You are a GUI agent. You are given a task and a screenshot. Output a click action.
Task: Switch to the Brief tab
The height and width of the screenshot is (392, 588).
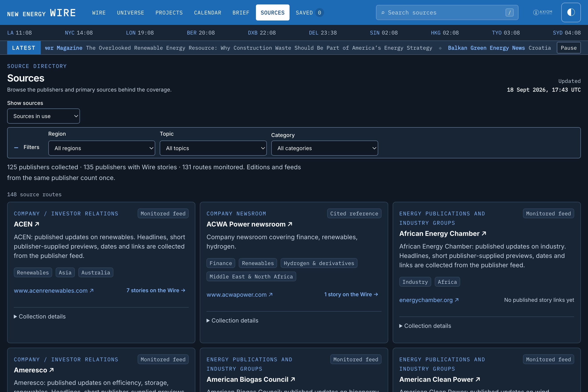[x=241, y=12]
